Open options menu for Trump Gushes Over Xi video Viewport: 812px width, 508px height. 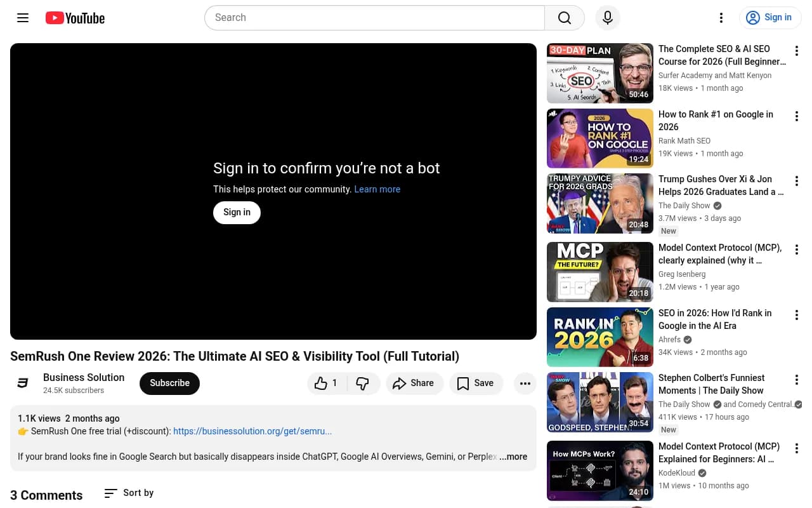(797, 181)
